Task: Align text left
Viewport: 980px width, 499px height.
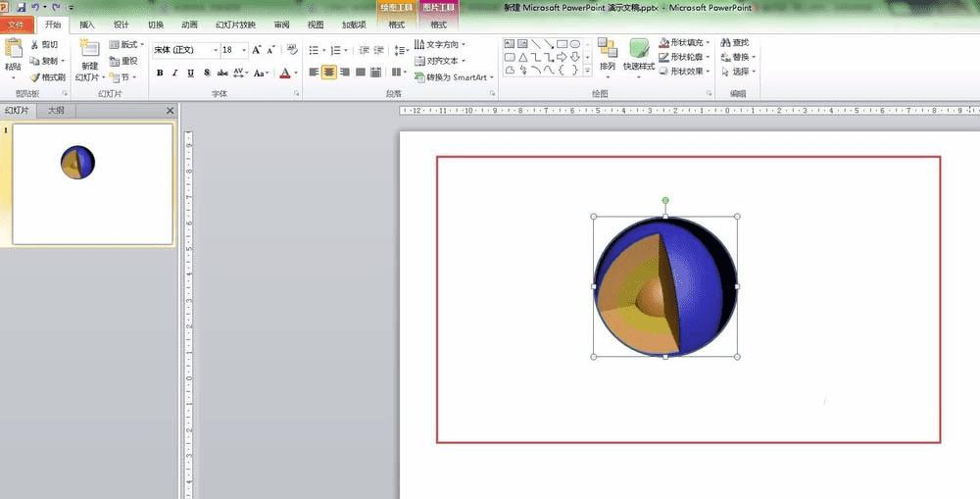Action: (314, 73)
